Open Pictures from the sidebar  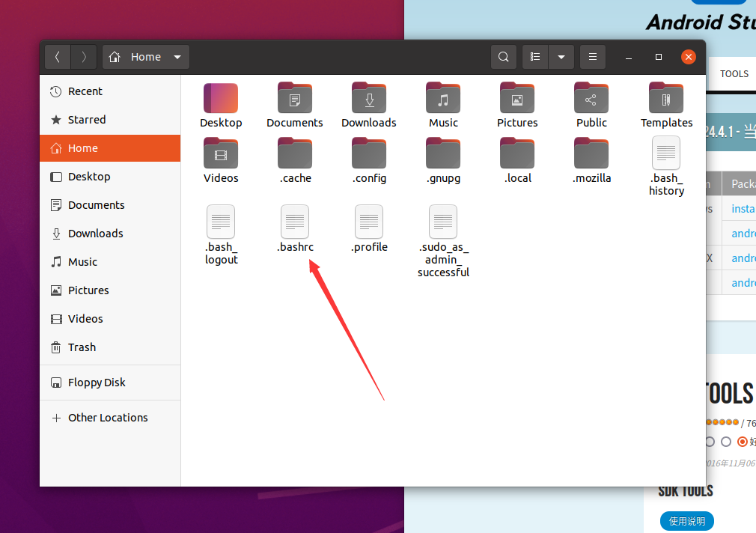[x=110, y=290]
